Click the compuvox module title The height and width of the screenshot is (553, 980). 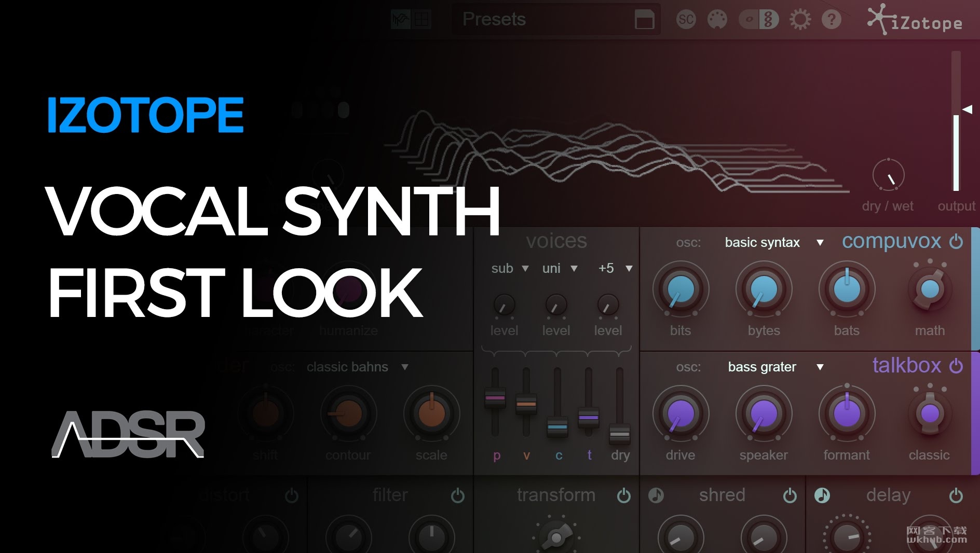(x=891, y=242)
